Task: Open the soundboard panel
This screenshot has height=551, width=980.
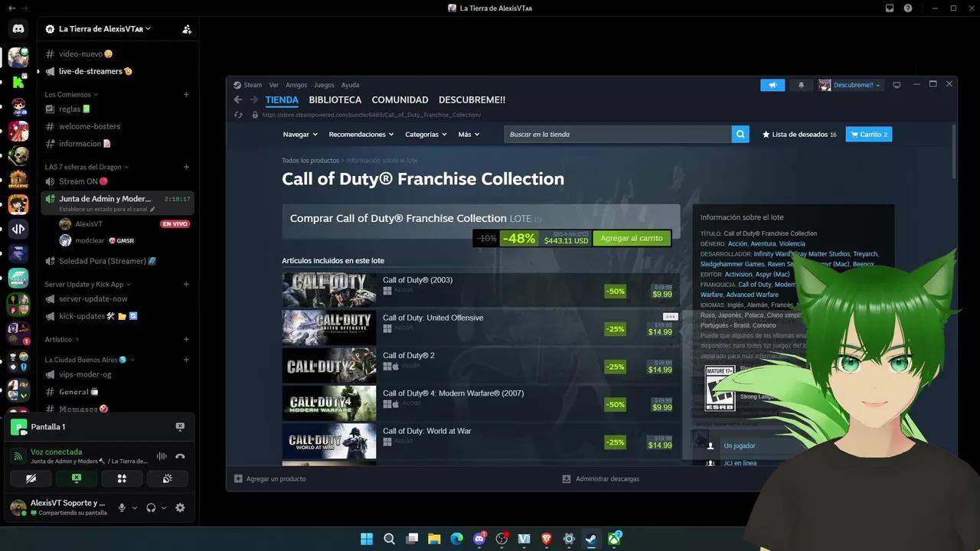Action: (x=167, y=478)
